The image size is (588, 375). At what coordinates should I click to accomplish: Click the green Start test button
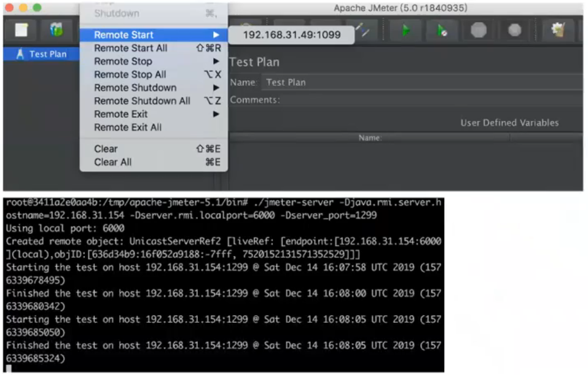coord(406,30)
